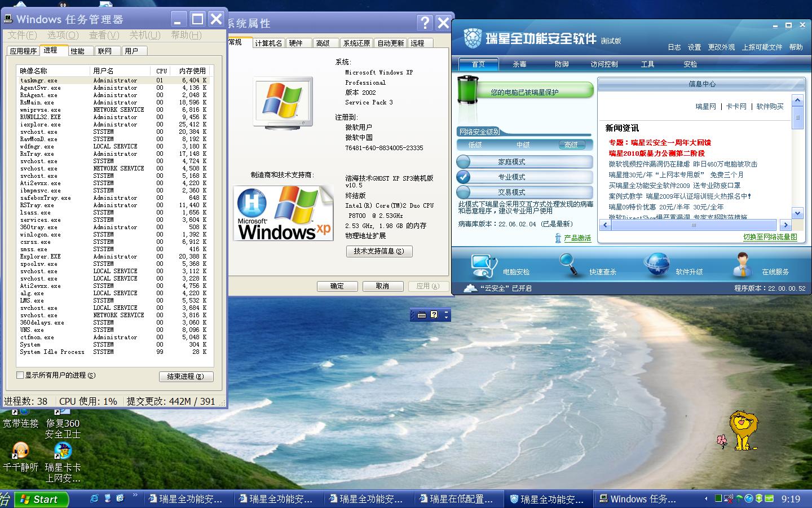Select the Explorer.EXE process row
812x508 pixels.
click(113, 257)
